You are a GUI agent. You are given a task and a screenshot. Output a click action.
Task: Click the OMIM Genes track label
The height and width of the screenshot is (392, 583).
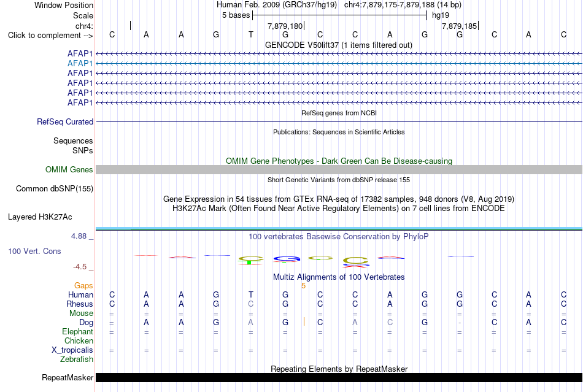pos(69,170)
